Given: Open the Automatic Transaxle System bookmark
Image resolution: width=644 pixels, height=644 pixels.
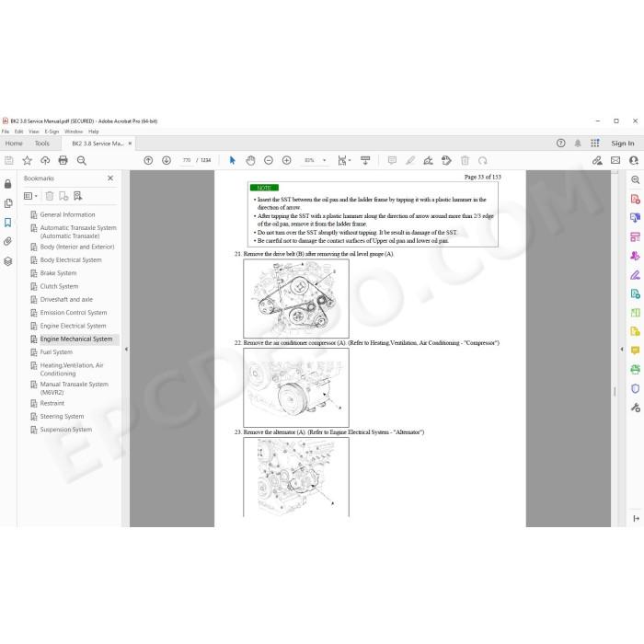Looking at the screenshot, I should point(78,232).
